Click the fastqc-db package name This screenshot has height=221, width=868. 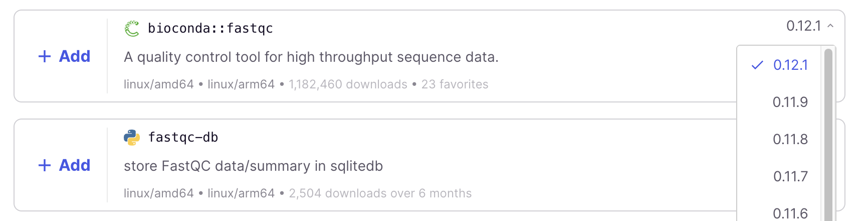click(x=183, y=138)
